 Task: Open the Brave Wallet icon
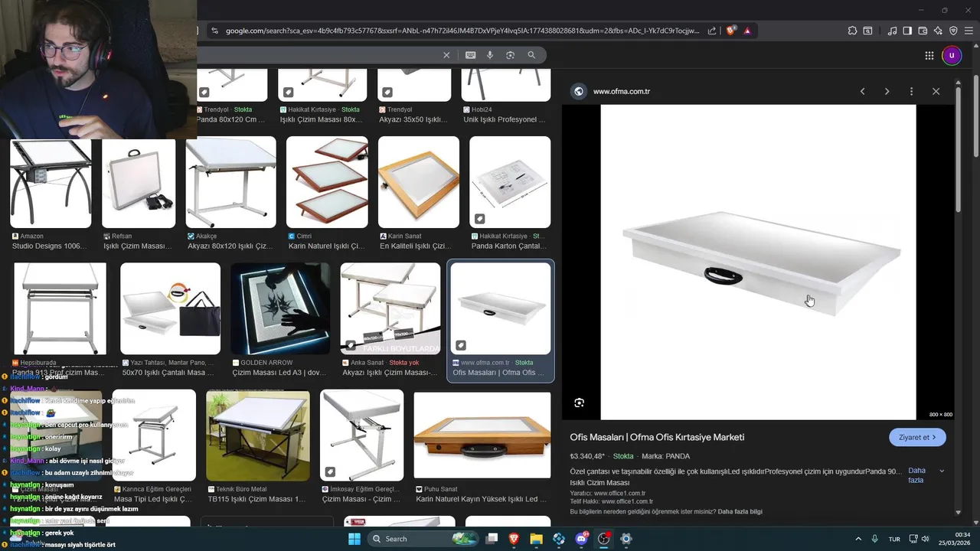923,31
